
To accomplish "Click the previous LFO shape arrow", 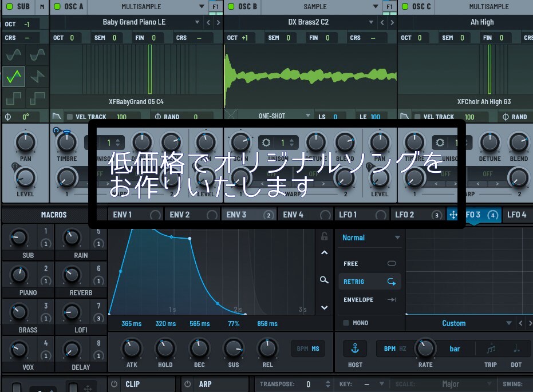I will [x=520, y=323].
